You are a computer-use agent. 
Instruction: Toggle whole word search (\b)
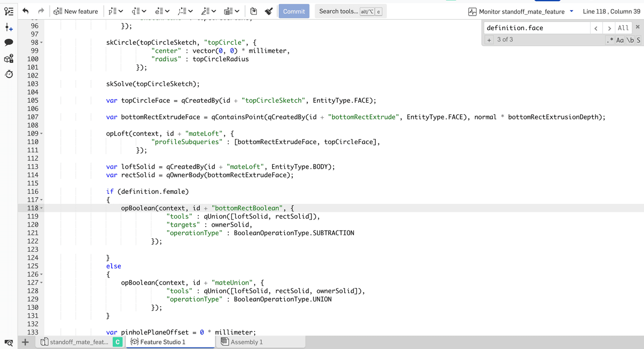click(x=630, y=40)
